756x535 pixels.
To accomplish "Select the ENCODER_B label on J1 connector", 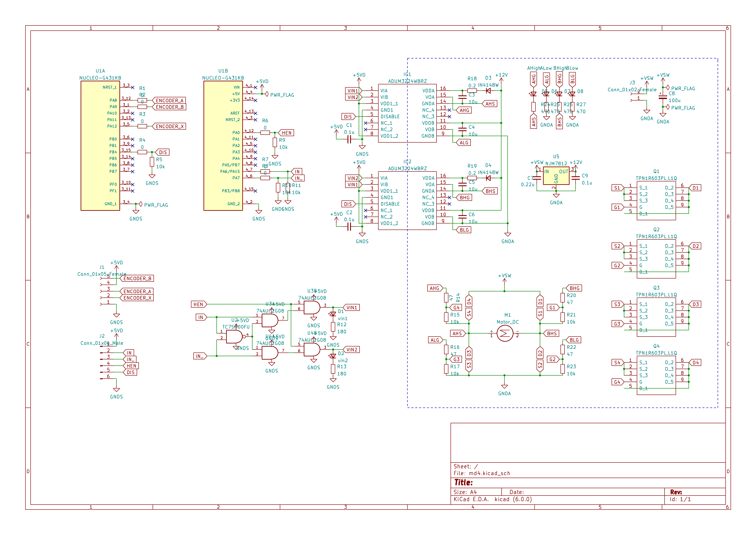I will point(137,279).
